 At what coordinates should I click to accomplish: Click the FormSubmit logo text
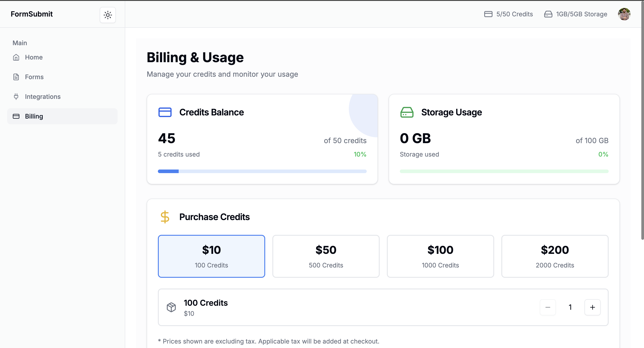click(32, 14)
